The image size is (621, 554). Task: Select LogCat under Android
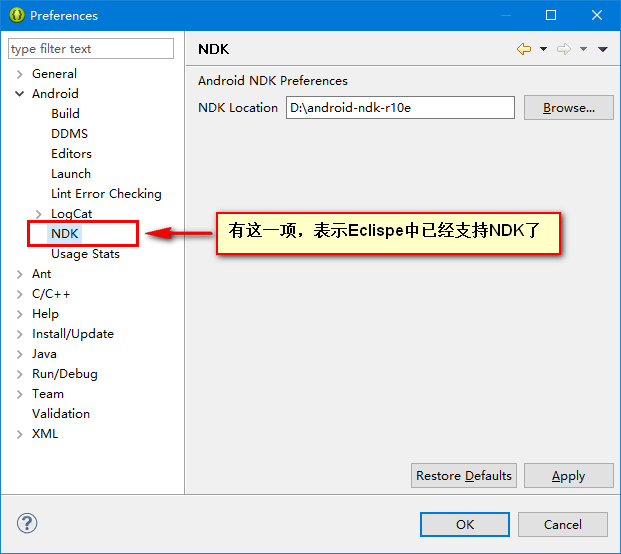(x=71, y=214)
